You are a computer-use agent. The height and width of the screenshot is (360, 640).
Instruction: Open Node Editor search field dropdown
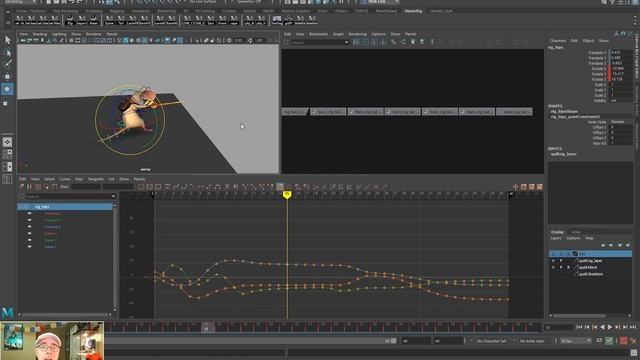[347, 42]
